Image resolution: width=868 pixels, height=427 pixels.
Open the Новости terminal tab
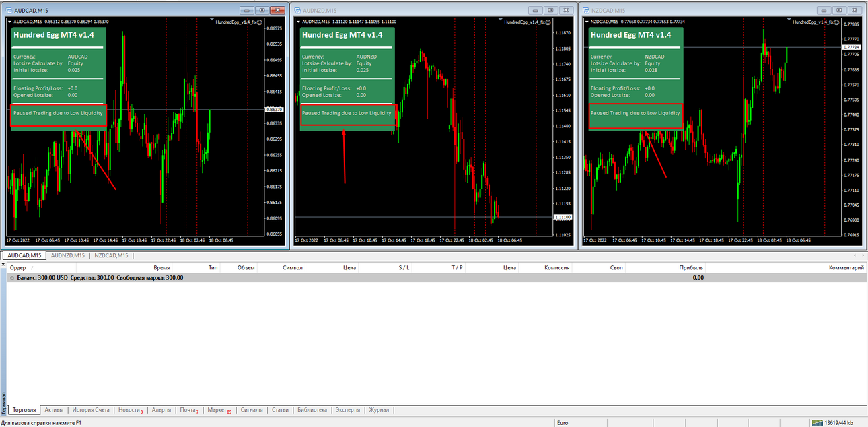pyautogui.click(x=131, y=409)
